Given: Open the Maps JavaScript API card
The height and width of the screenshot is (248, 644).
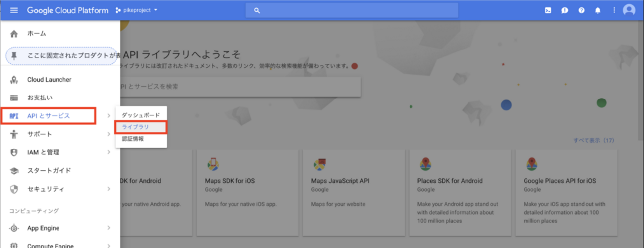Looking at the screenshot, I should click(x=354, y=192).
